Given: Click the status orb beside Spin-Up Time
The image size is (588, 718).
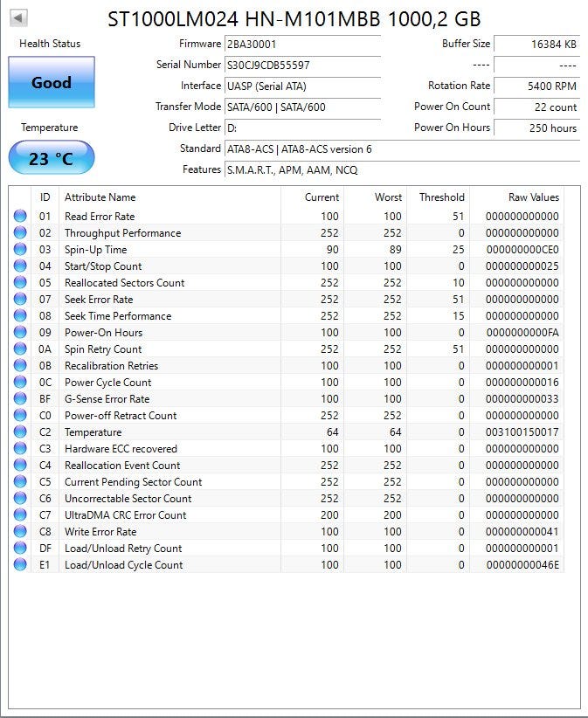Looking at the screenshot, I should point(20,250).
